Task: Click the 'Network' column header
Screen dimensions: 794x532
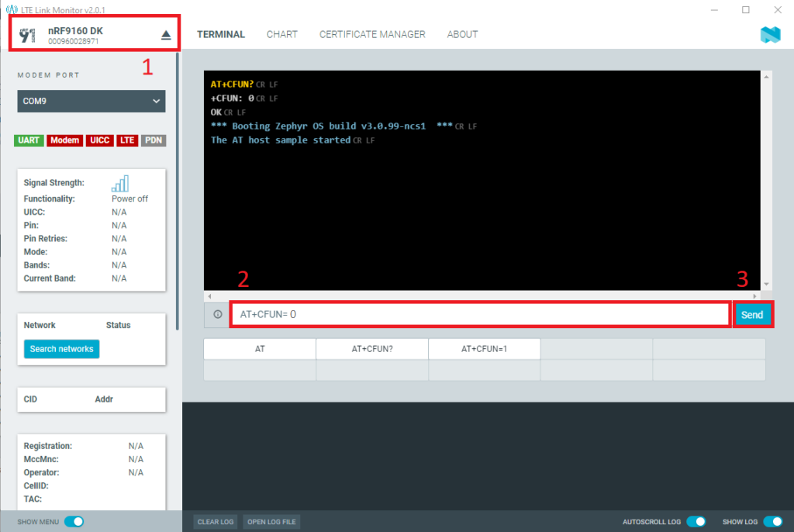Action: 40,325
